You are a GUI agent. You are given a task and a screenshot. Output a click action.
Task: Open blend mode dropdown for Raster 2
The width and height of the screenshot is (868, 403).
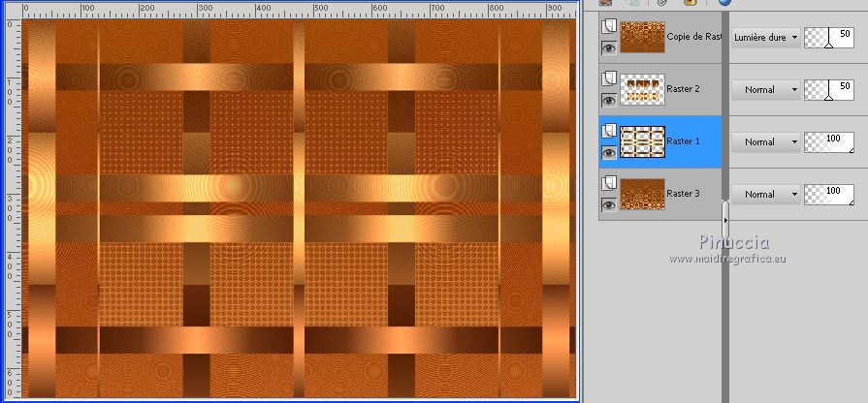(x=766, y=89)
